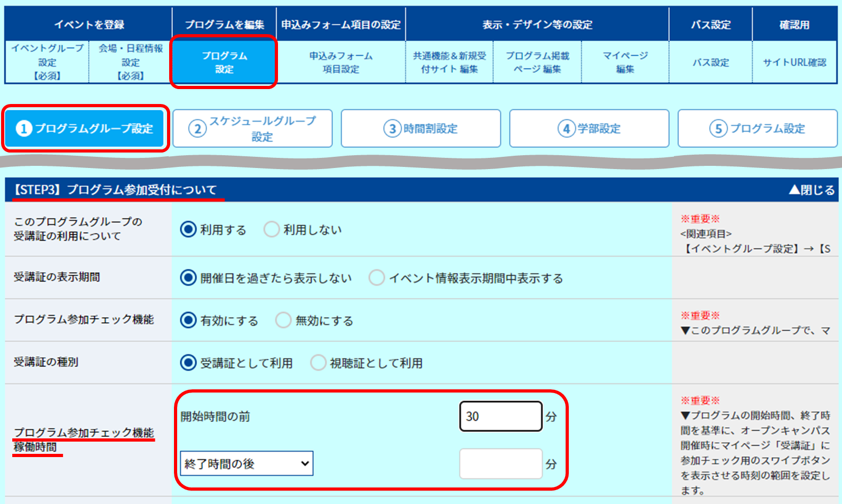Click the プログラム参加チェック機能 稼働時間 label
This screenshot has width=842, height=504.
(84, 439)
